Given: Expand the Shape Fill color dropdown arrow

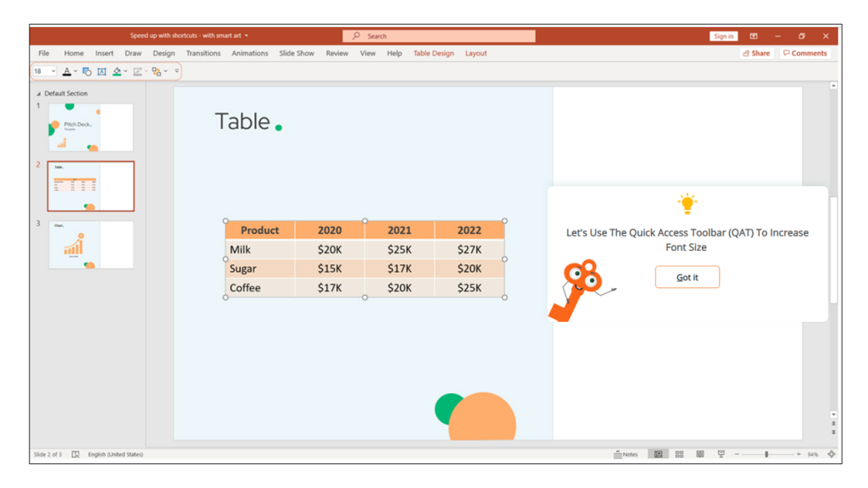Looking at the screenshot, I should (125, 71).
